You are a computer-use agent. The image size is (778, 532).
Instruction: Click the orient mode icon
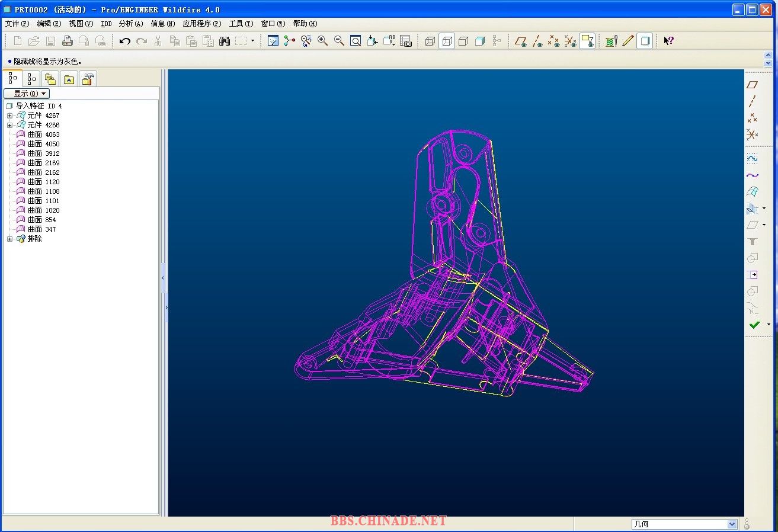(306, 41)
